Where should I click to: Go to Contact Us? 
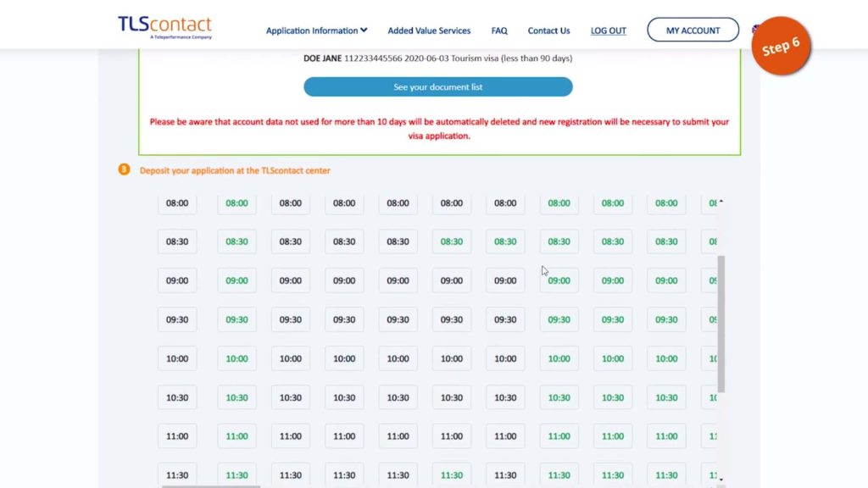548,30
